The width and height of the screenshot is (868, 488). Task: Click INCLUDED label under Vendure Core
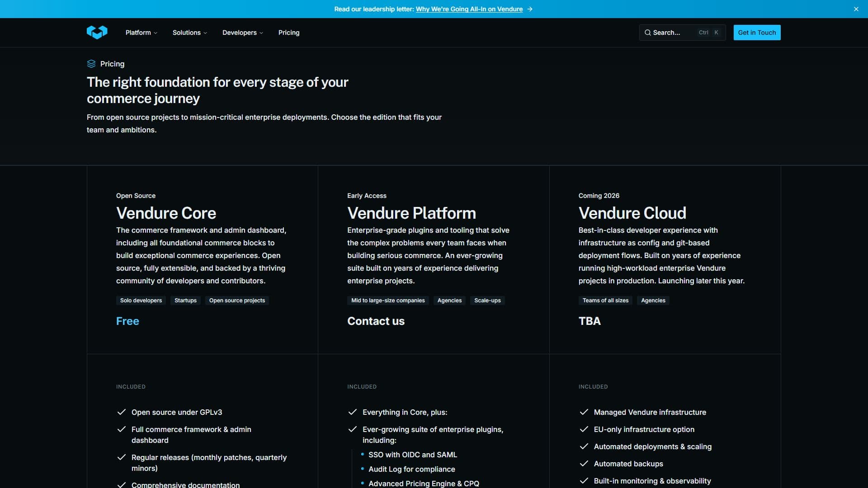click(131, 387)
